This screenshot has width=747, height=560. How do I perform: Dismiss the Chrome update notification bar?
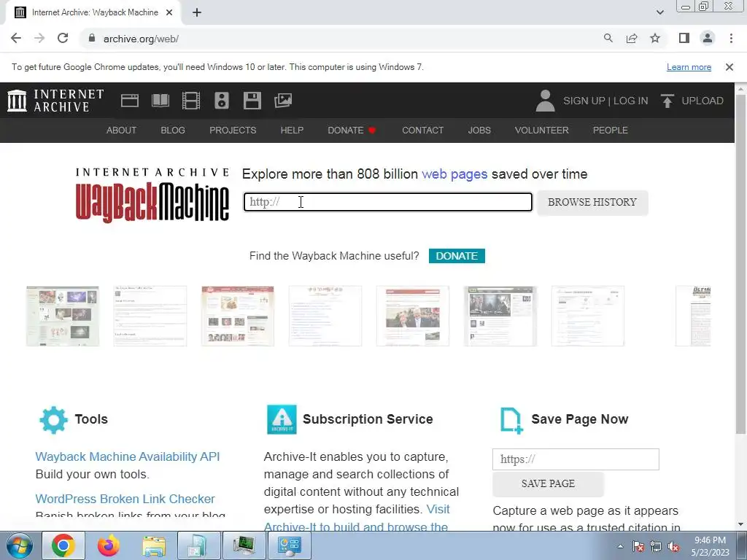point(729,67)
